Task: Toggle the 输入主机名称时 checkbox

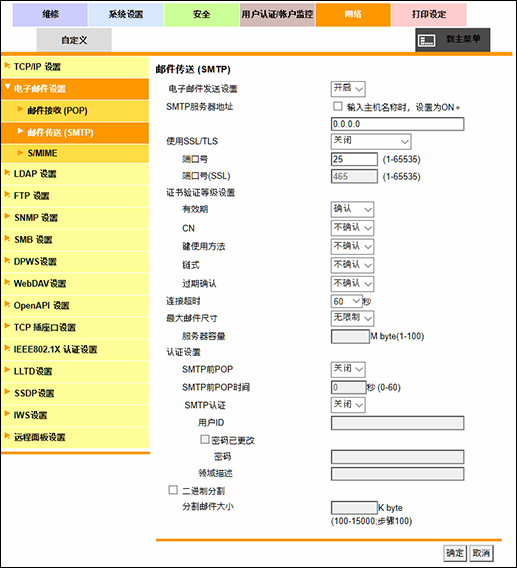Action: (x=338, y=106)
